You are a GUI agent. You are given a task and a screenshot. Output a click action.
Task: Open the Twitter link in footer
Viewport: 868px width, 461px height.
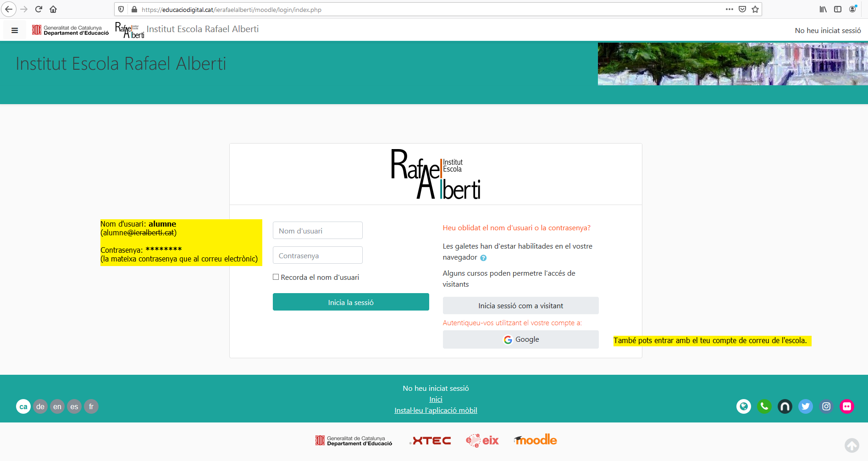805,406
